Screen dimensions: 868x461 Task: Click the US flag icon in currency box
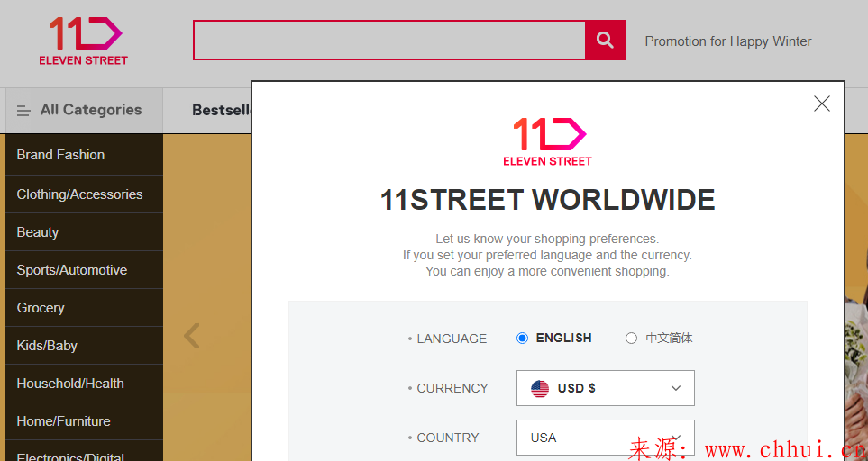(540, 389)
